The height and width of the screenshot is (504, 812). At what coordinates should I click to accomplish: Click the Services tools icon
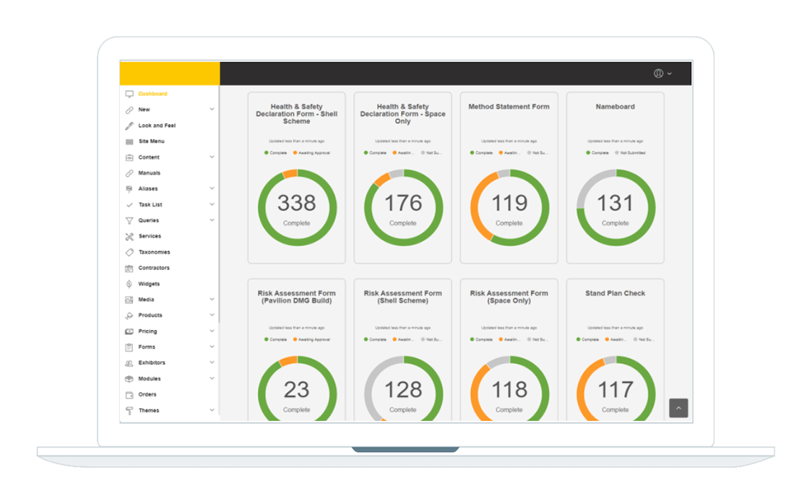coord(129,237)
